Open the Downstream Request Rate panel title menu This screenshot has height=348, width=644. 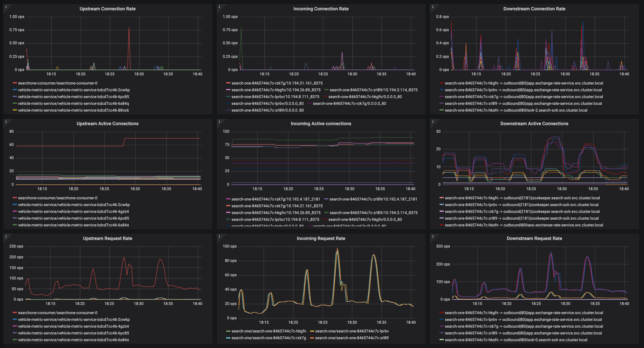click(534, 238)
